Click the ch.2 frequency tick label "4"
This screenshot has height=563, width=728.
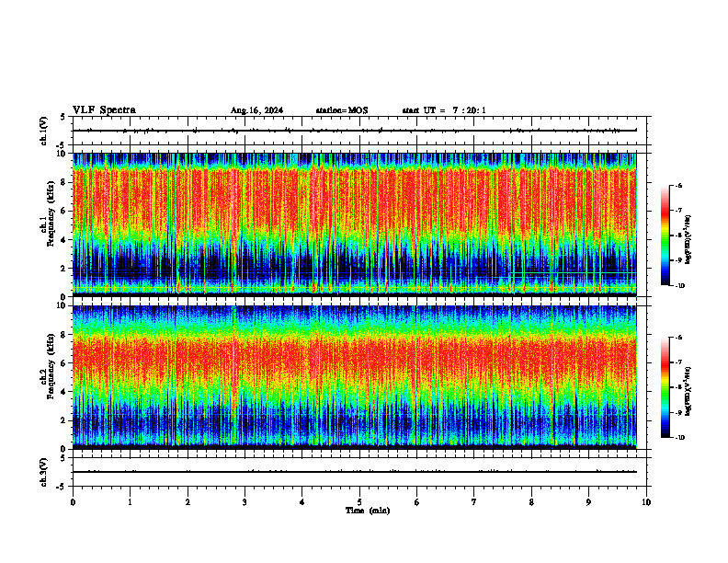coord(64,392)
